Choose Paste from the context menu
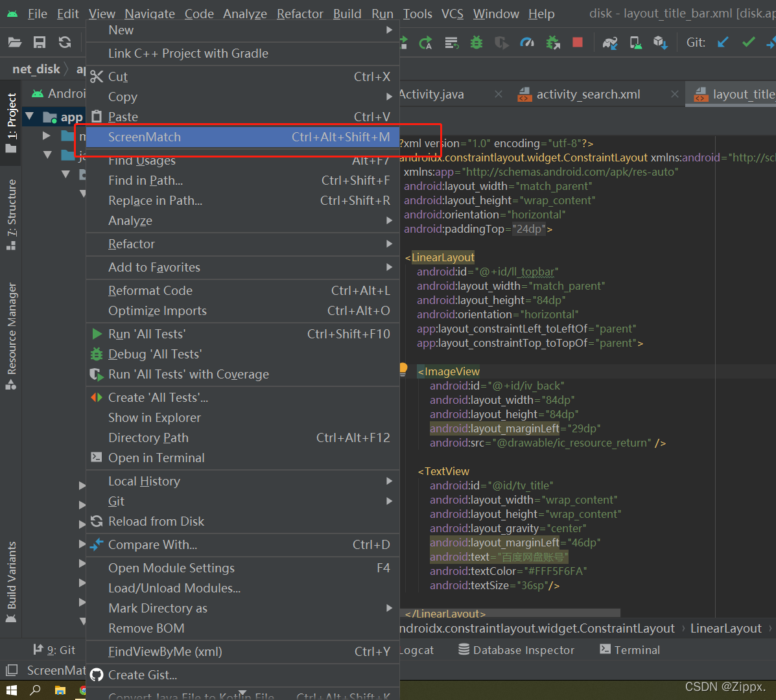The height and width of the screenshot is (700, 776). click(x=242, y=117)
